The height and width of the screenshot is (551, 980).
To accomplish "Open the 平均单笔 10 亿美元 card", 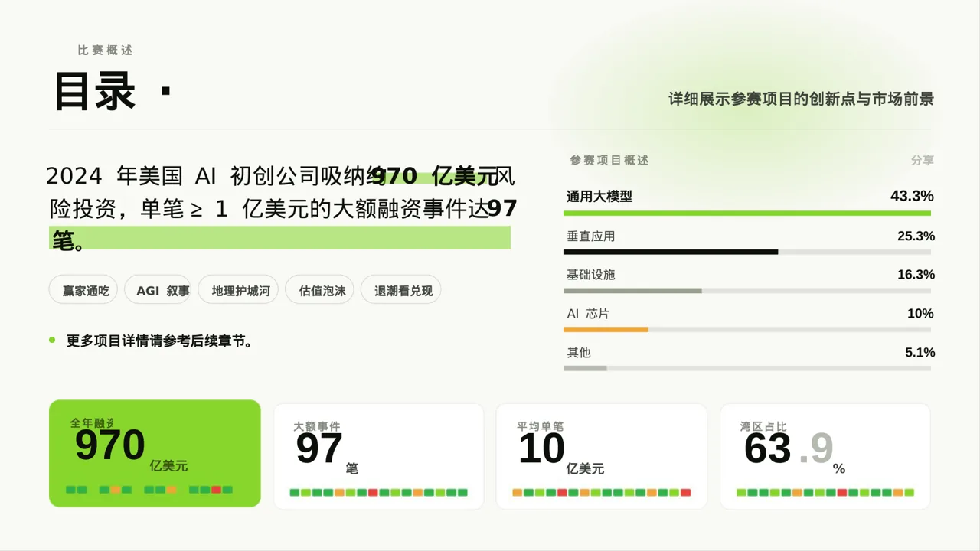I will coord(602,456).
